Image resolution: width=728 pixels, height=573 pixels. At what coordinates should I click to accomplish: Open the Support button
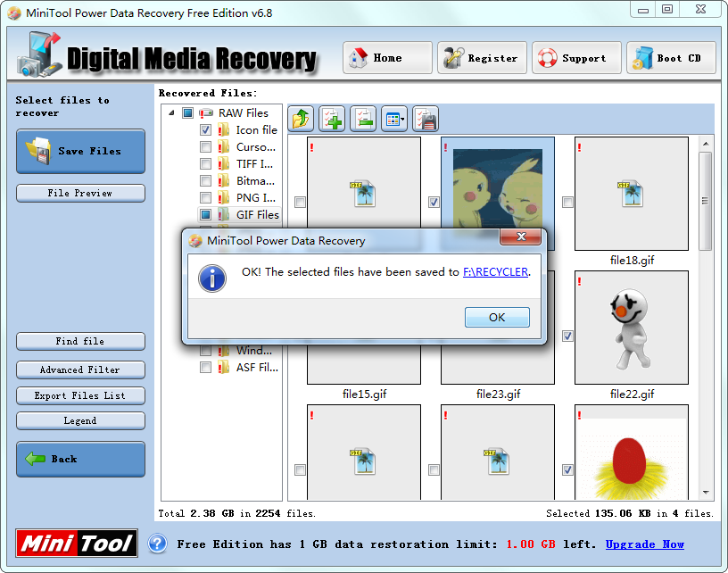(576, 58)
